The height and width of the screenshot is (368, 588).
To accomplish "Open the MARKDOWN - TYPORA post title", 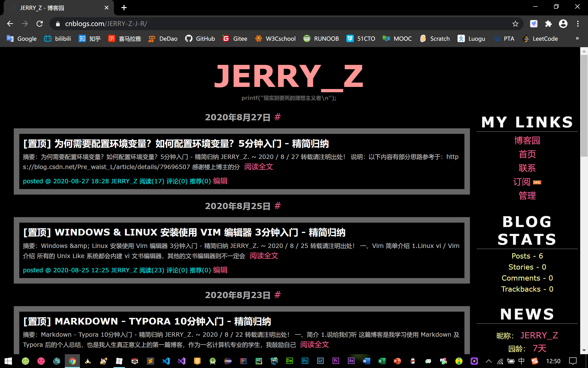I will coord(147,321).
